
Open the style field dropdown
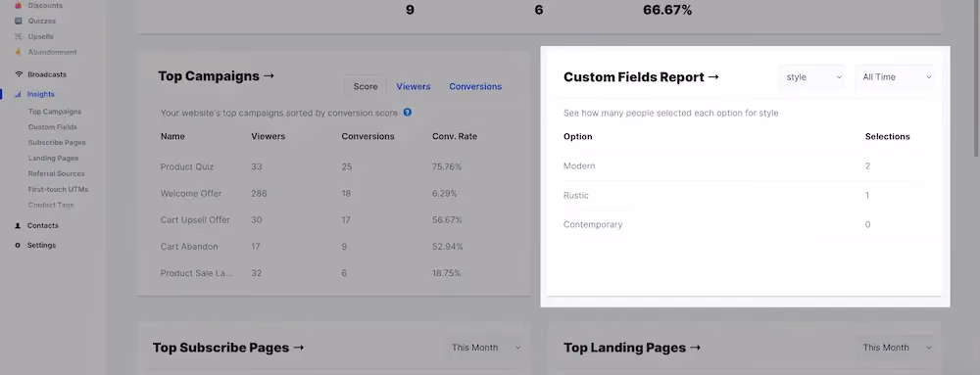[x=811, y=76]
